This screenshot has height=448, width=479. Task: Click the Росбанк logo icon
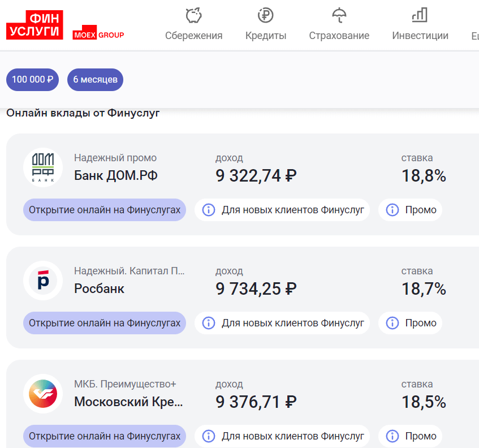click(44, 280)
